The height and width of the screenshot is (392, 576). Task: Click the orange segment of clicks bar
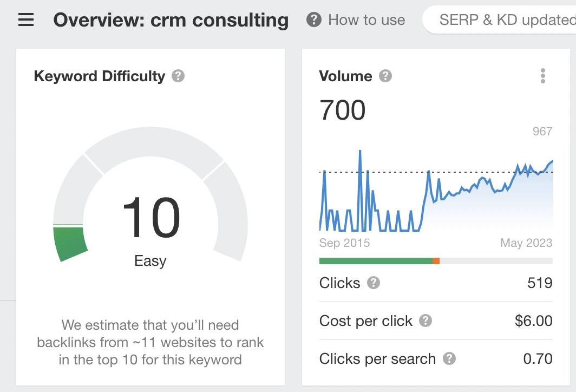pos(436,261)
